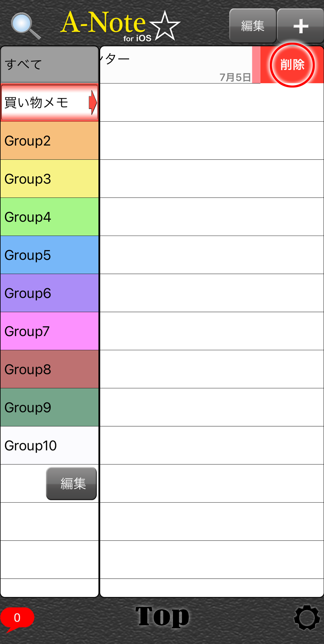
Task: Open the magnifying glass search
Action: (26, 26)
